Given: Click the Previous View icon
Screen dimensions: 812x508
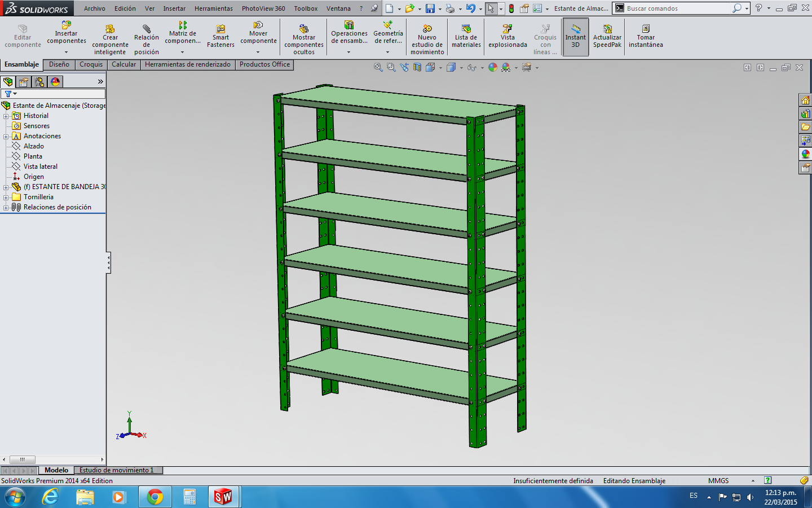Looking at the screenshot, I should coord(404,67).
